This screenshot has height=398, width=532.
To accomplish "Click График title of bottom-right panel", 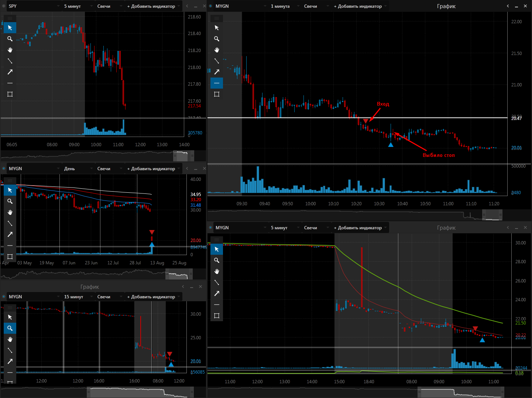I will [x=446, y=227].
